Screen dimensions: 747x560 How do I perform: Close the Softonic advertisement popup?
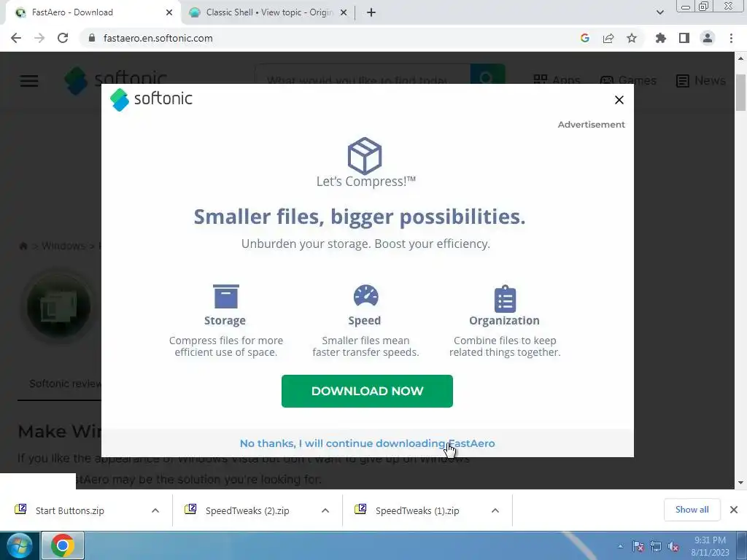[619, 100]
